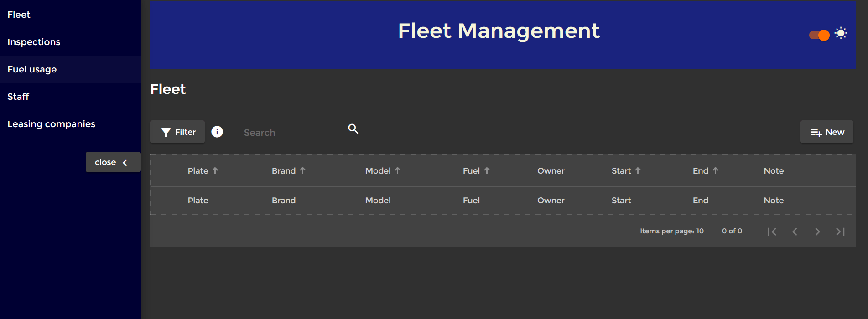The image size is (868, 319).
Task: Sort by Start date column header
Action: point(621,171)
